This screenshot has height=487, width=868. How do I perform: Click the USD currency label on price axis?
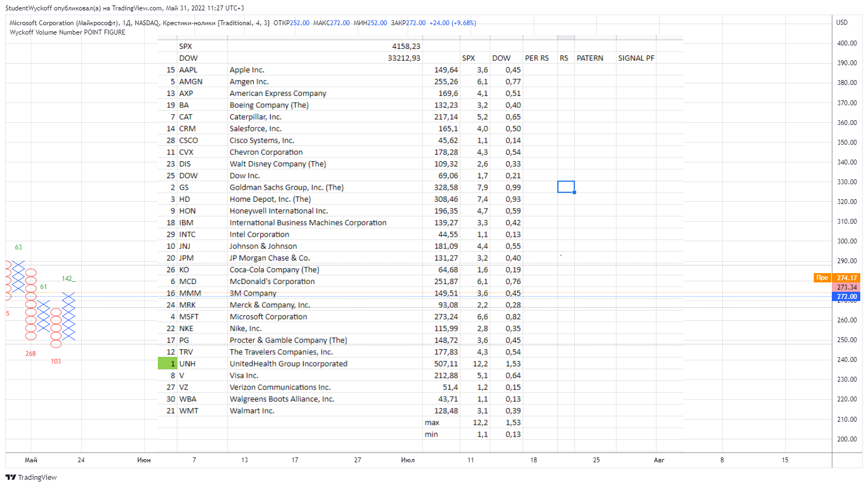[842, 22]
